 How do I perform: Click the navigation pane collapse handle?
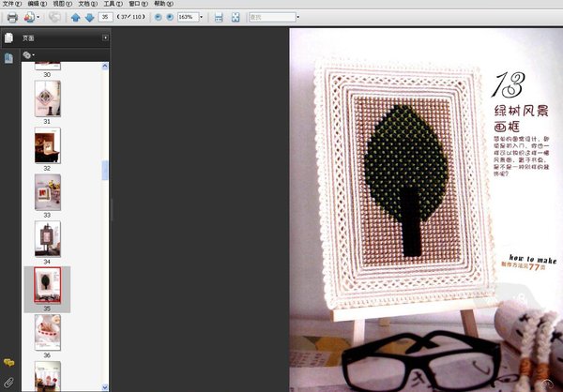coord(112,210)
